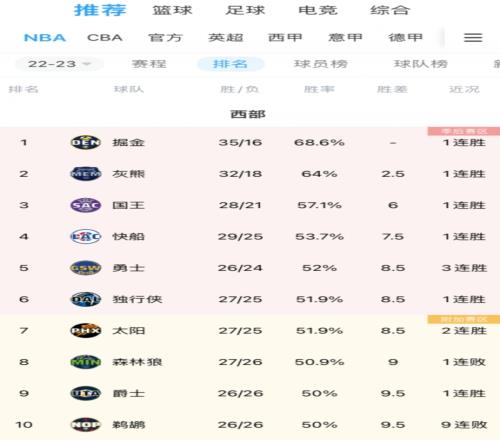This screenshot has width=500, height=440.
Task: Tap the Memphis Grizzlies MEM logo
Action: tap(86, 174)
